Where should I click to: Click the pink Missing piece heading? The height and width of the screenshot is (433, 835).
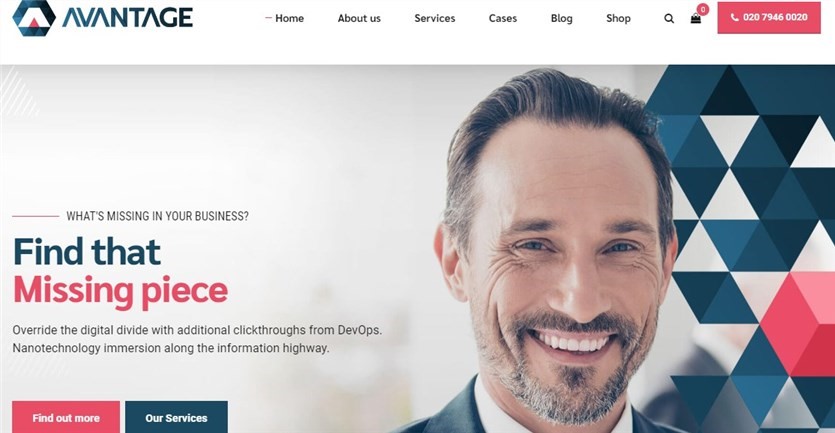tap(120, 291)
